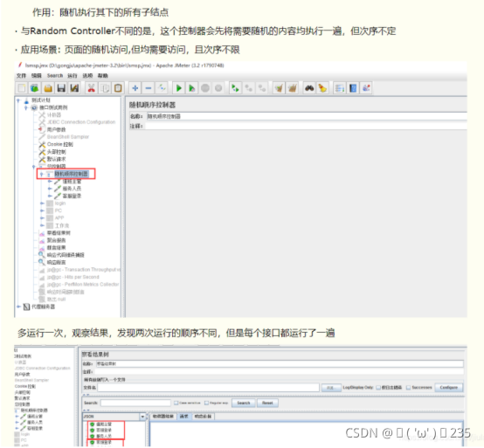Save the test plan with the floppy disk icon
This screenshot has height=448, width=484.
pos(61,88)
